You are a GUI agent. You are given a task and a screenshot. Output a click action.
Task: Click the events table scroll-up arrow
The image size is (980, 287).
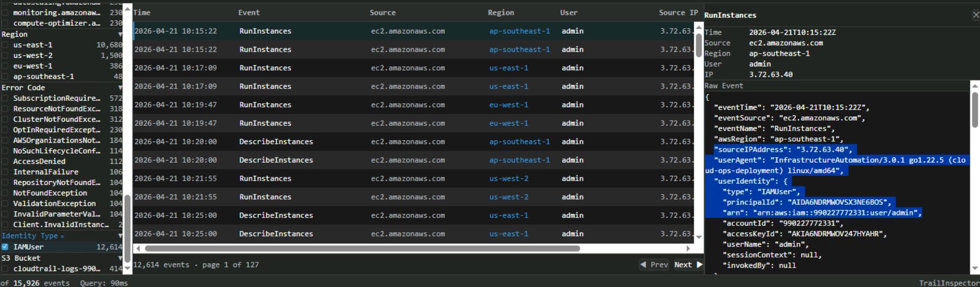click(x=699, y=27)
